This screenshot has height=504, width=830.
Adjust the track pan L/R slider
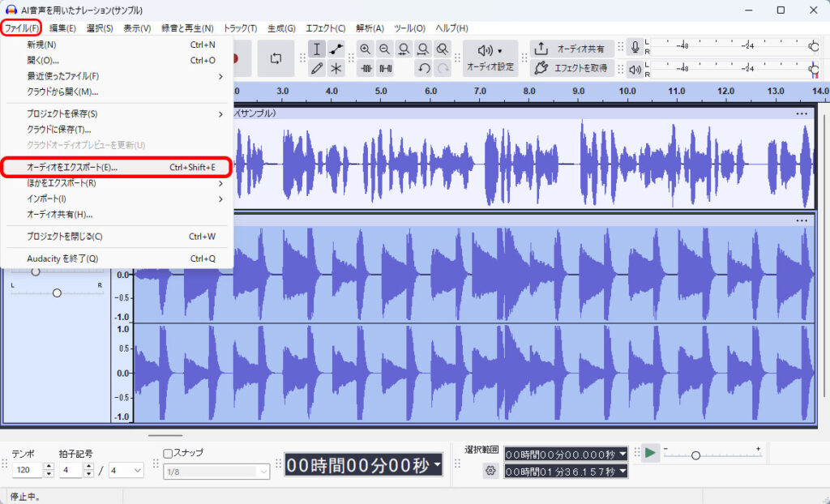point(57,293)
